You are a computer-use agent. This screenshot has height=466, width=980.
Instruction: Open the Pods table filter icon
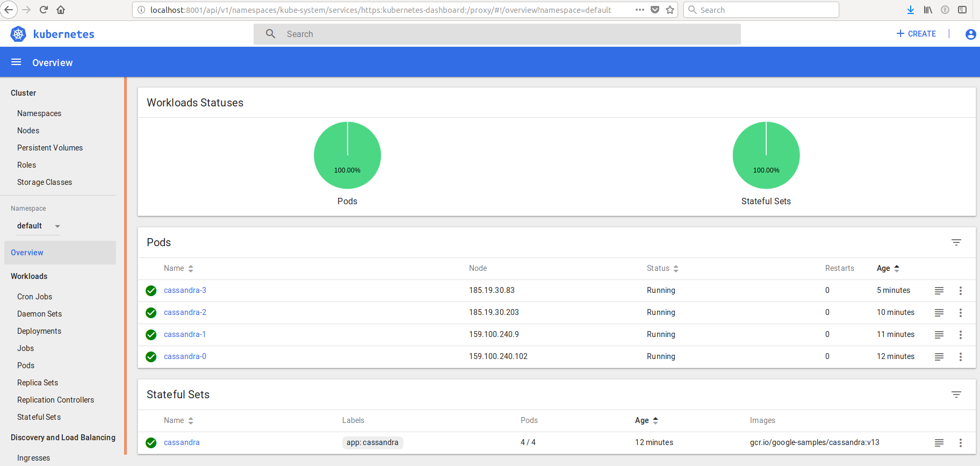(956, 242)
